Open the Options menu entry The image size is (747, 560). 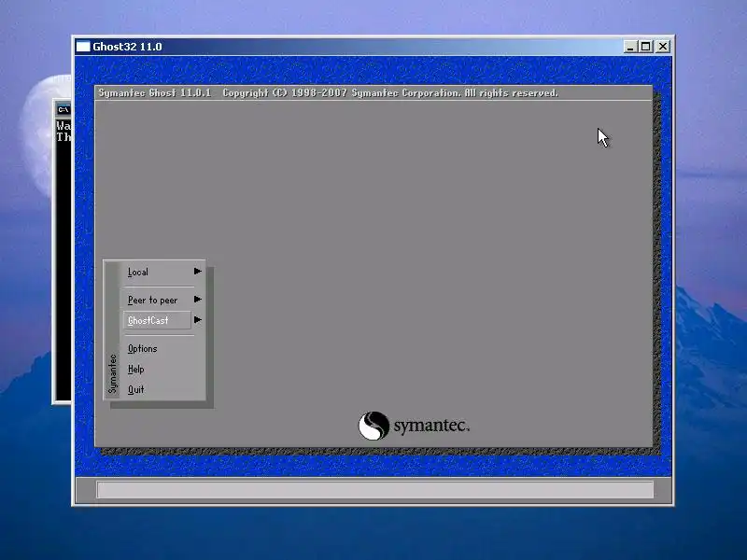[x=143, y=348]
